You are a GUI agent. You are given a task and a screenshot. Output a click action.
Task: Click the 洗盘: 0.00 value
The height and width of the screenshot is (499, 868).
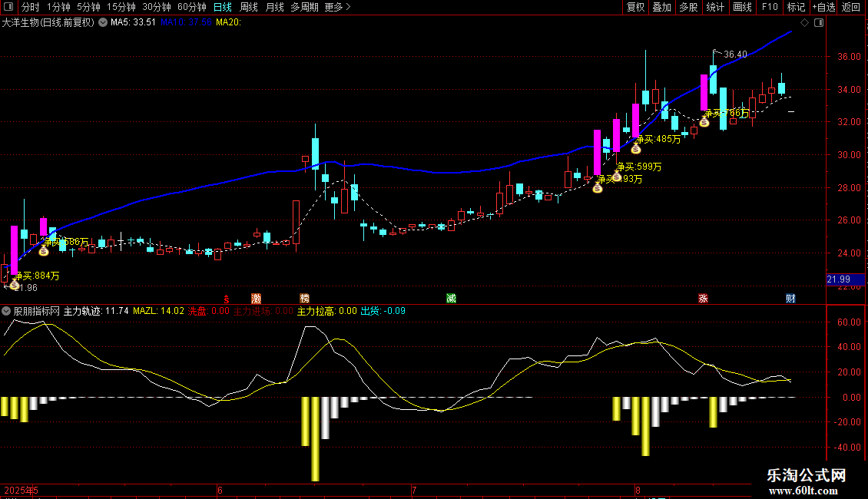(209, 311)
